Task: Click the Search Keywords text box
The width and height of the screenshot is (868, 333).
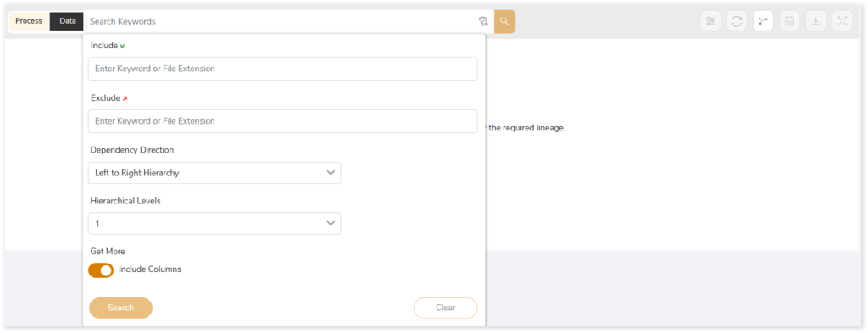Action: point(281,21)
